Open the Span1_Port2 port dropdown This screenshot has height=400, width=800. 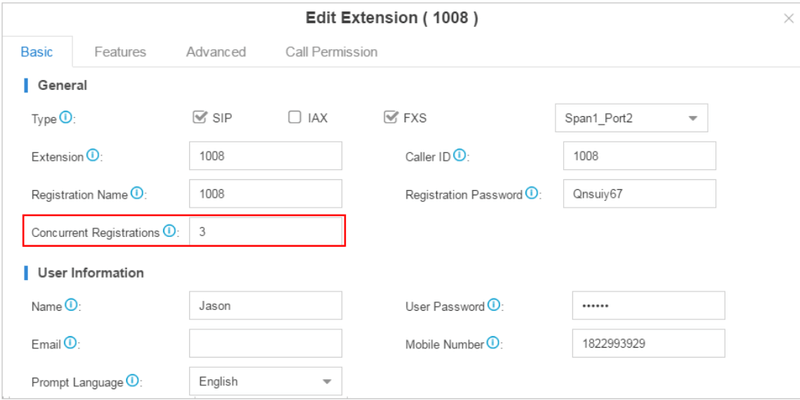630,118
